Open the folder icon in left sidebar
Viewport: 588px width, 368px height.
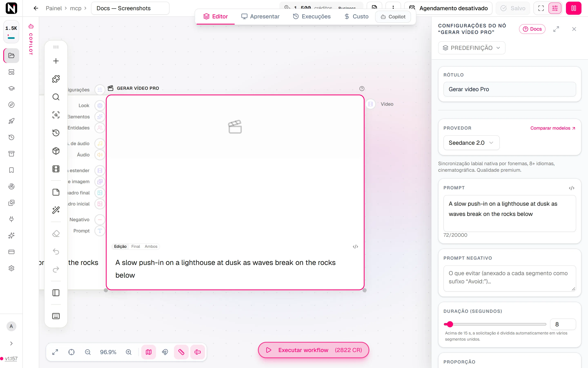[x=11, y=55]
